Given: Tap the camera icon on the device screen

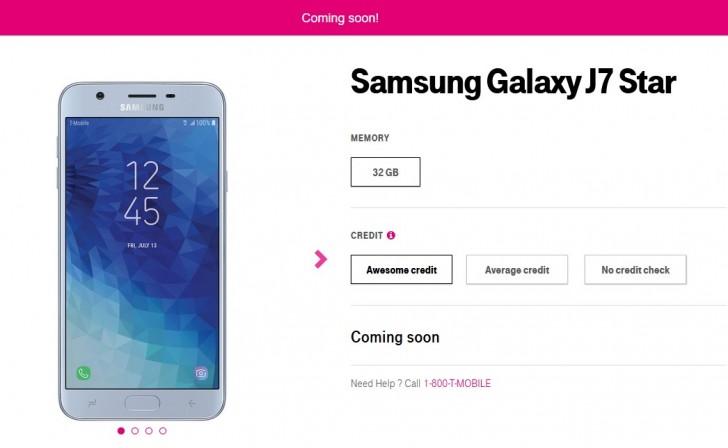Looking at the screenshot, I should [x=201, y=373].
